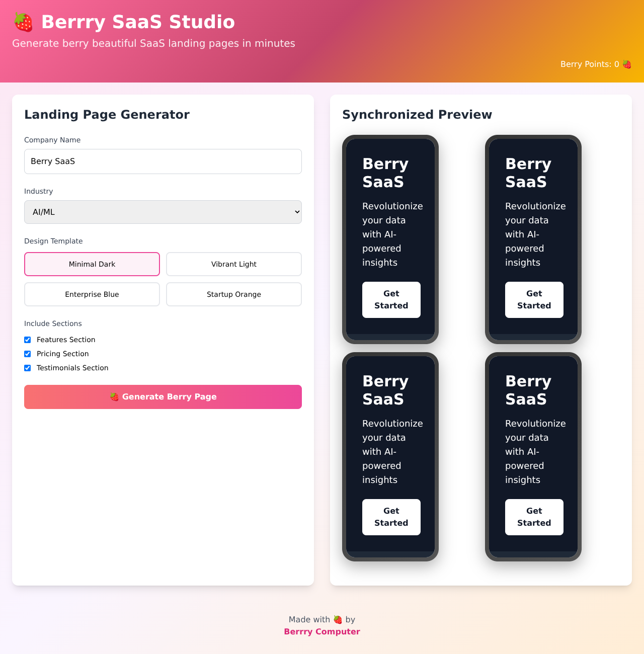Uncheck the Features Section checkbox
Viewport: 644px width, 654px height.
28,340
